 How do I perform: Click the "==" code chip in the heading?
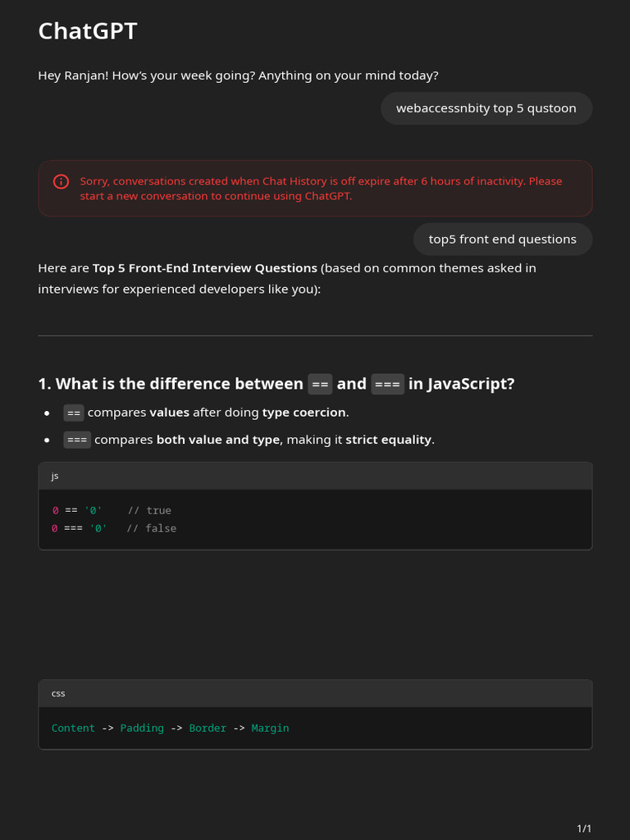coord(319,384)
